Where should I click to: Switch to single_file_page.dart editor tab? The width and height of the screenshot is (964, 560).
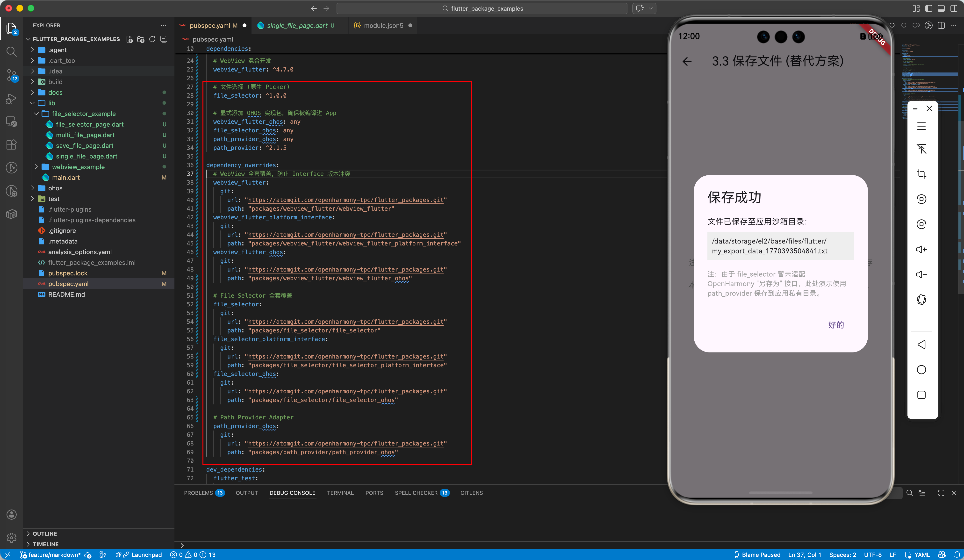(297, 26)
